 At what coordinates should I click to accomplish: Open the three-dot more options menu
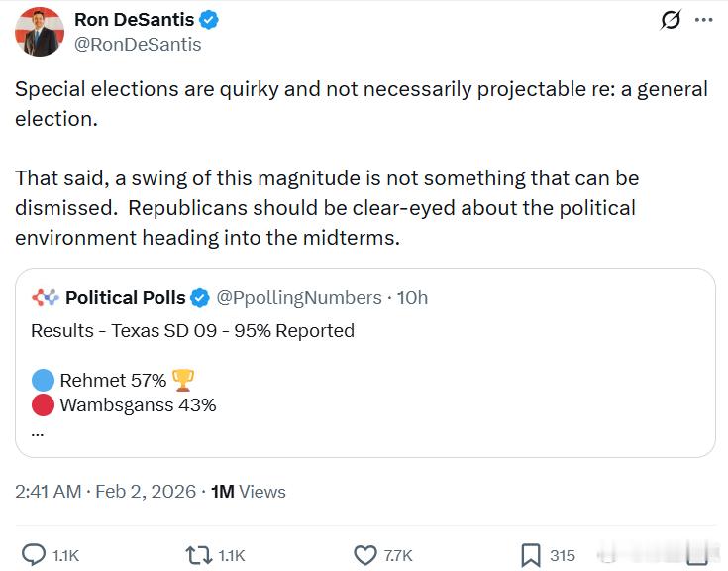703,21
